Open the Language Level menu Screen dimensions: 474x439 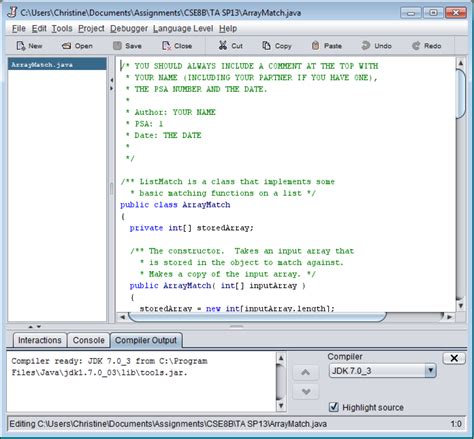[x=183, y=29]
